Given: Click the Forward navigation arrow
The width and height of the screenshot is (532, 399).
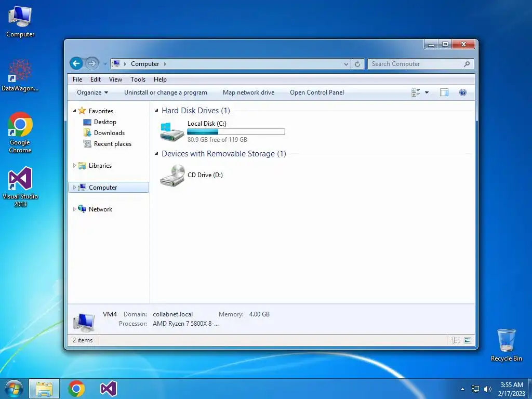Looking at the screenshot, I should coord(91,63).
